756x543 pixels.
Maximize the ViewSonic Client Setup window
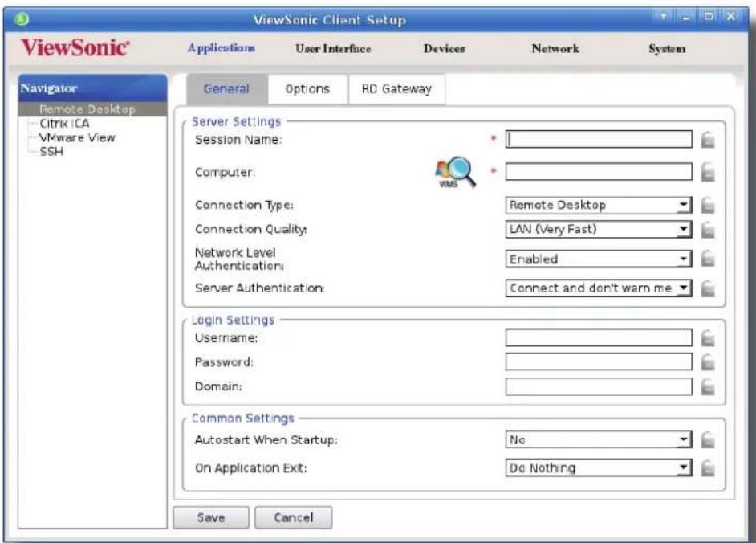point(709,17)
